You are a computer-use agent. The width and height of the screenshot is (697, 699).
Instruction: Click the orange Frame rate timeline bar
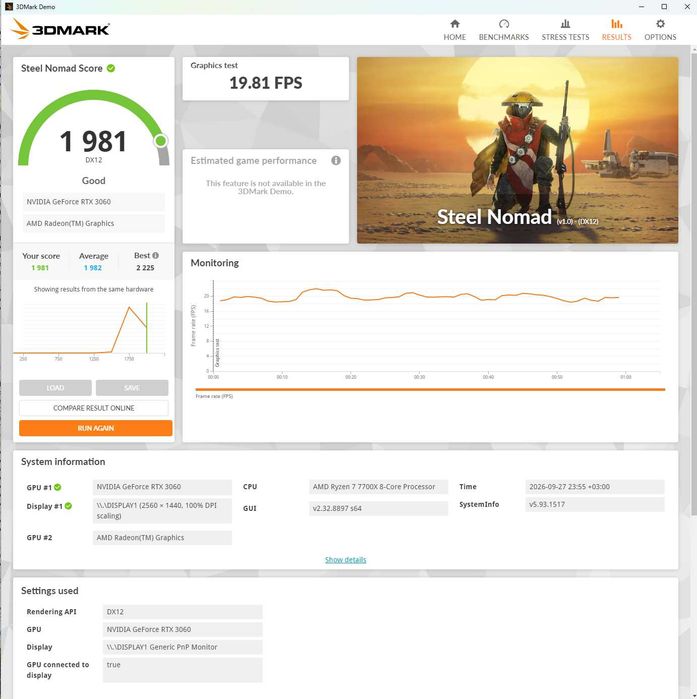tap(430, 390)
